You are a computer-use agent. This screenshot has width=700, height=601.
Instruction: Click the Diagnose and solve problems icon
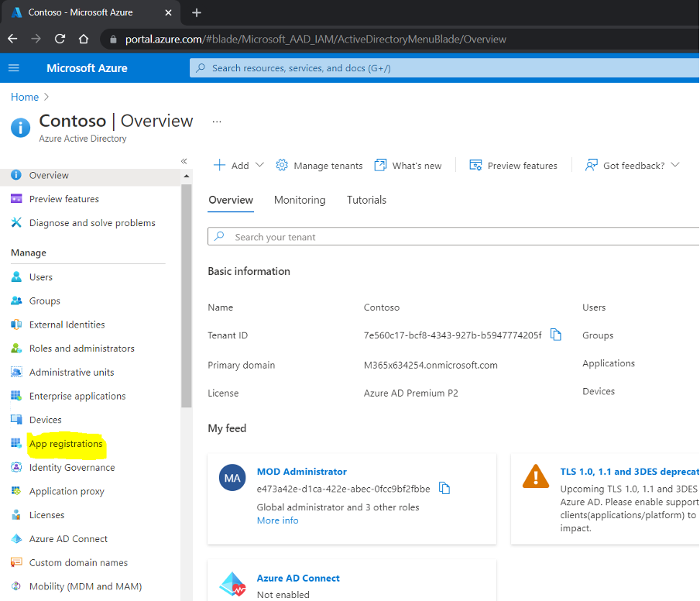coord(16,222)
